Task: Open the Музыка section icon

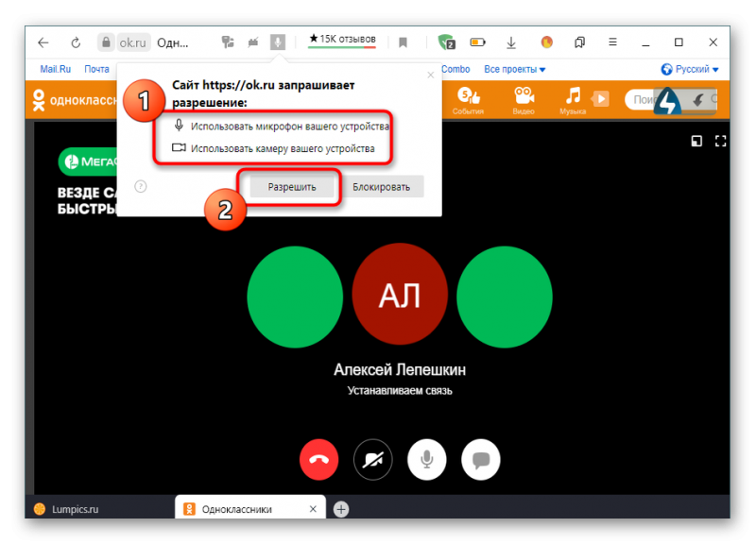Action: (x=573, y=100)
